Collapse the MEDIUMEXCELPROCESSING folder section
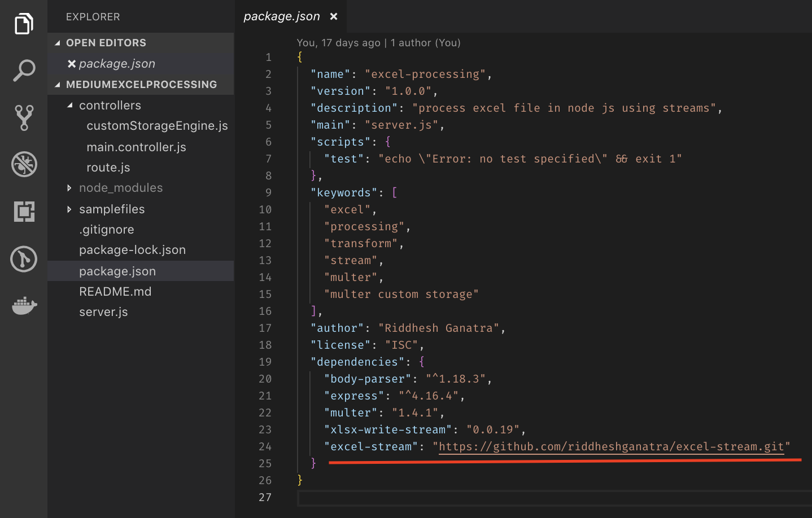812x518 pixels. tap(58, 85)
